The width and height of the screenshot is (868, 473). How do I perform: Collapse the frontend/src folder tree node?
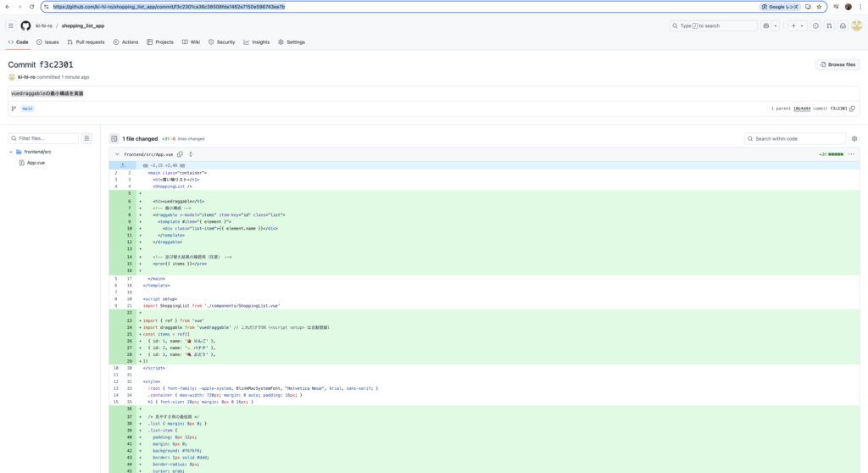[x=10, y=152]
